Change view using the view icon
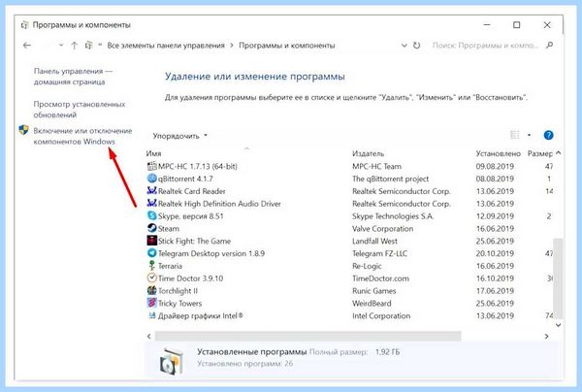Screen dimensions: 582x392 (x=515, y=135)
